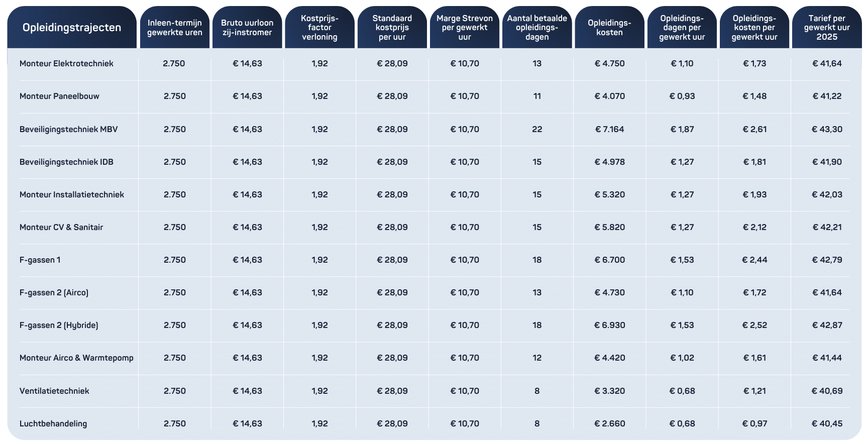Click the € 40,45 tarief cell

[x=827, y=424]
